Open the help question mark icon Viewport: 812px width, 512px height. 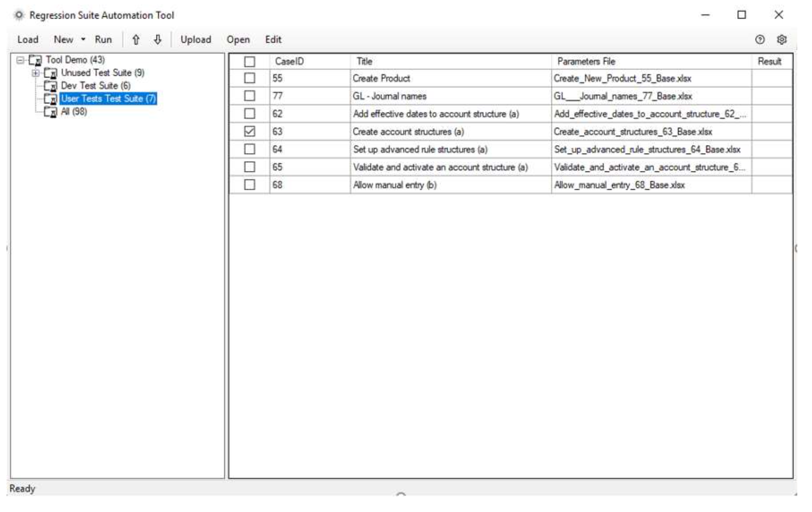coord(760,39)
